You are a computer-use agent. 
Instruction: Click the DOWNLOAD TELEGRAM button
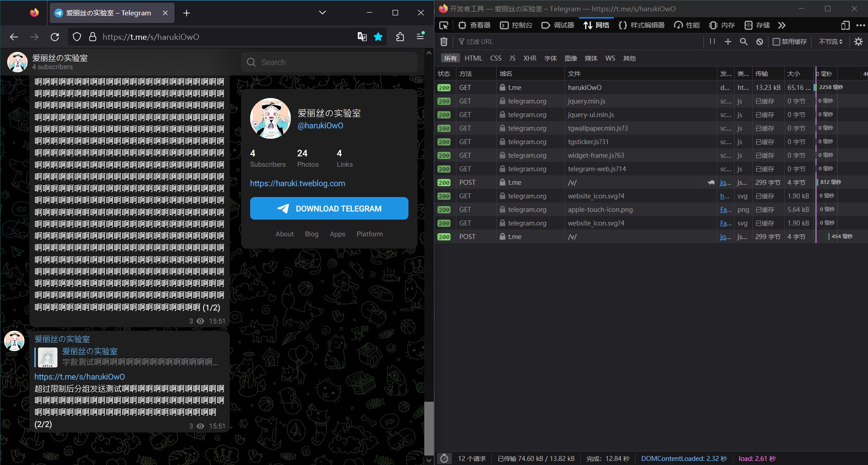pyautogui.click(x=329, y=208)
